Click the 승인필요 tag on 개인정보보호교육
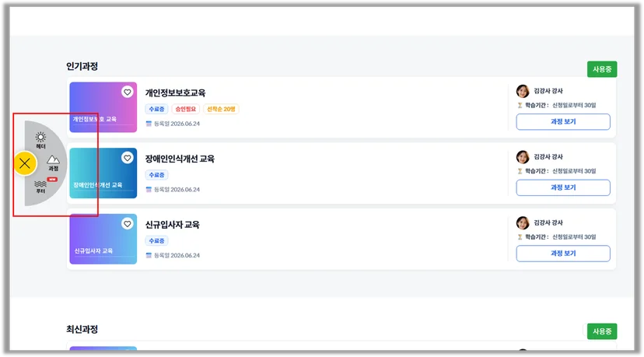Image resolution: width=644 pixels, height=357 pixels. click(x=186, y=109)
